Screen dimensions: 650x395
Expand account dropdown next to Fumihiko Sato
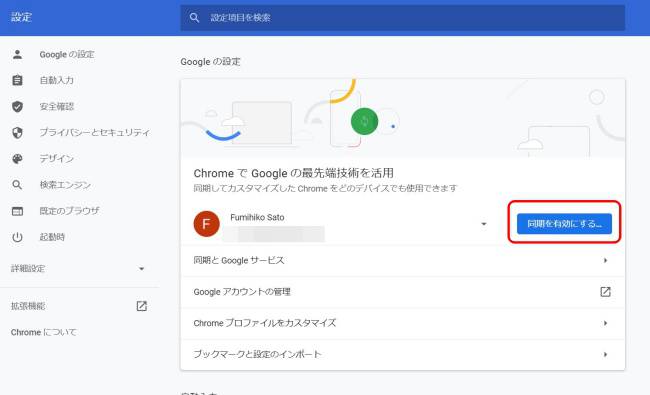pyautogui.click(x=483, y=224)
